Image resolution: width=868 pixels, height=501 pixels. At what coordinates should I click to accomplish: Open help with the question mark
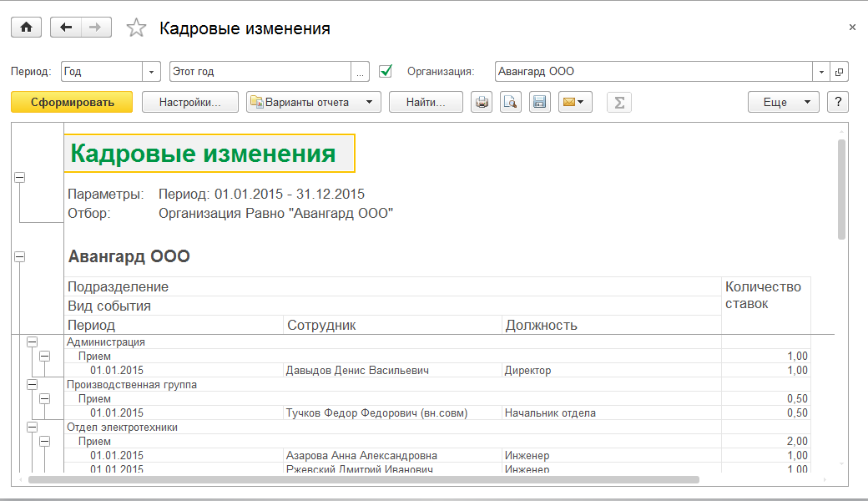point(837,102)
